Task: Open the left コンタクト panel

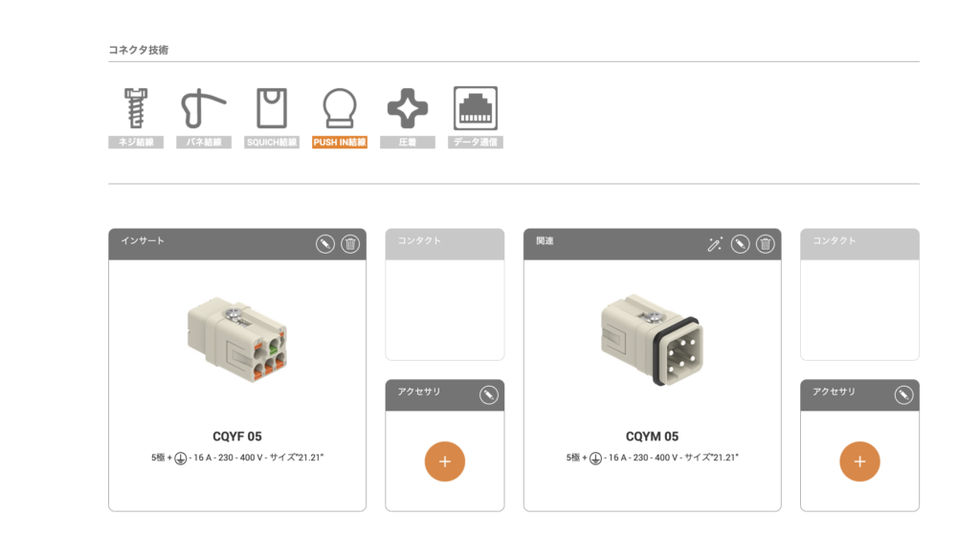Action: (445, 294)
